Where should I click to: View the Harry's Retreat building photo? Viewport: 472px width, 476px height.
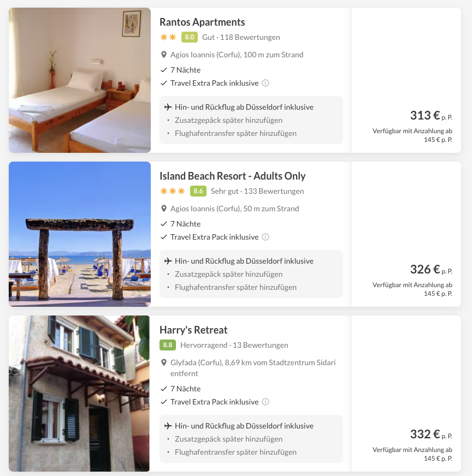tap(80, 394)
